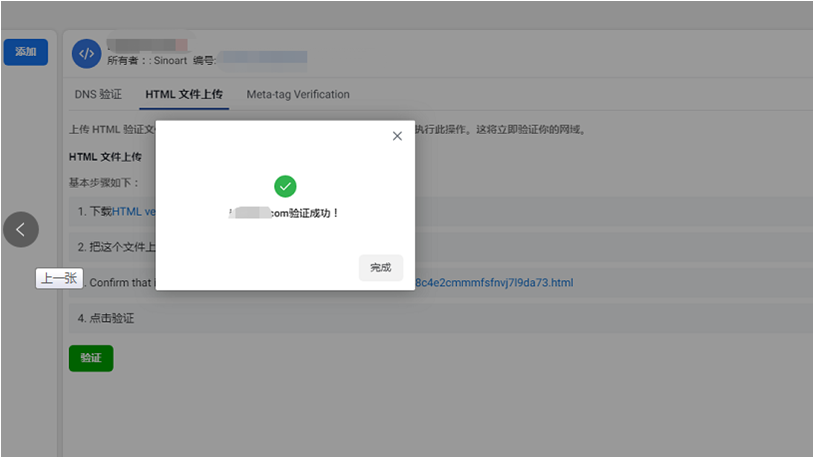Download the HTML verification file link
Viewport: 814px width, 458px height.
coord(134,211)
